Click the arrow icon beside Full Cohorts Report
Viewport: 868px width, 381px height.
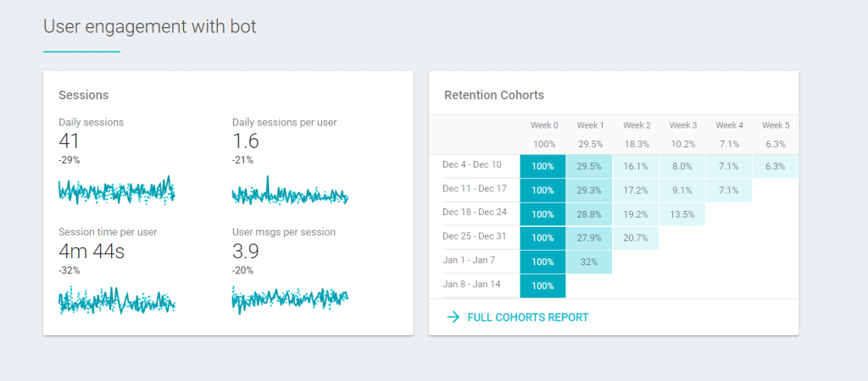pos(453,317)
